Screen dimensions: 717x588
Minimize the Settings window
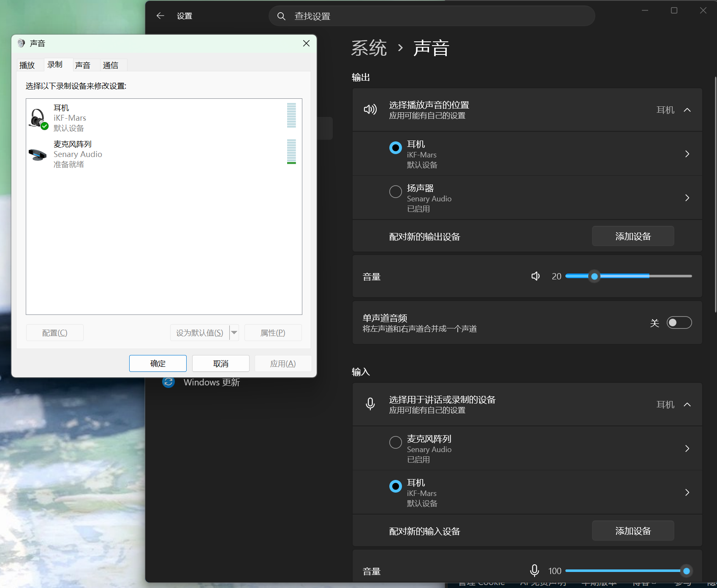(x=645, y=11)
